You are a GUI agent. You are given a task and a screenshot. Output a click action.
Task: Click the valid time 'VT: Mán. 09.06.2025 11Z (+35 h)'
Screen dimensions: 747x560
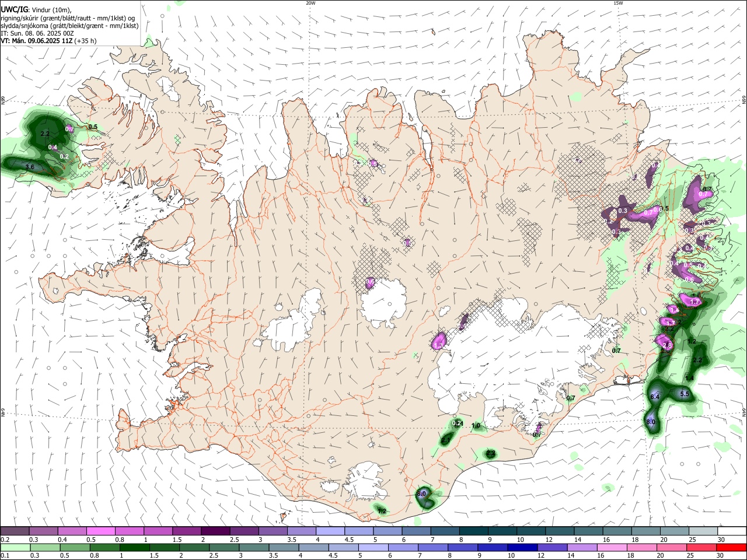point(49,41)
